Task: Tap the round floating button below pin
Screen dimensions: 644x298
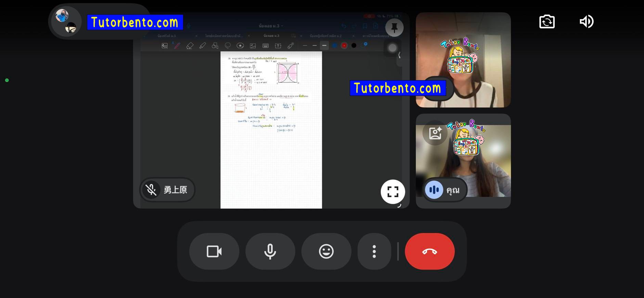Action: point(392,48)
